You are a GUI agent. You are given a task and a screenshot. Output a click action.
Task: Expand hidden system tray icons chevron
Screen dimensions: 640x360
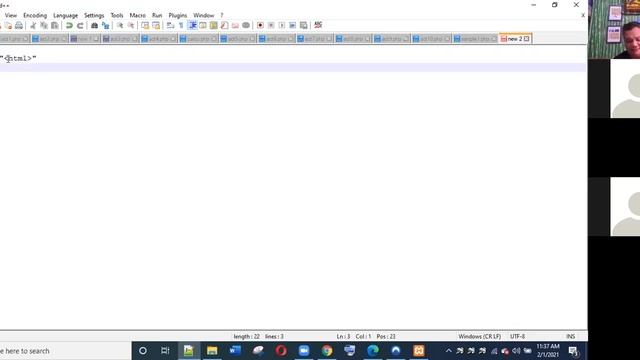point(448,351)
